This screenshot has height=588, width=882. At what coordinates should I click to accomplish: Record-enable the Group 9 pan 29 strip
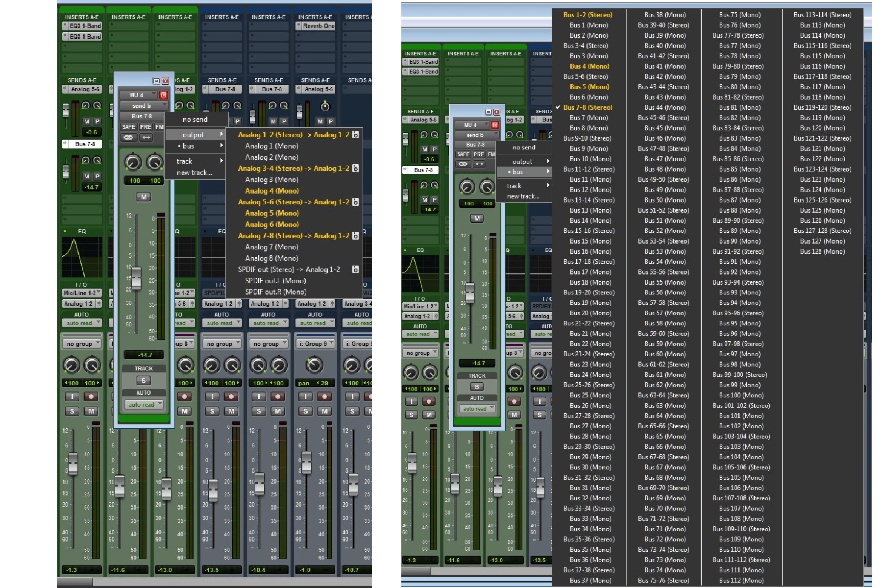(324, 396)
